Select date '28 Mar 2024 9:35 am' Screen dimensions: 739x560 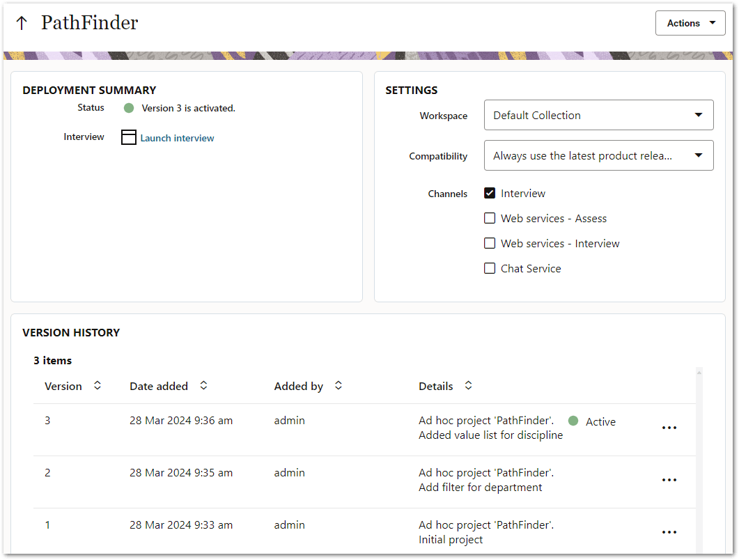(x=181, y=473)
